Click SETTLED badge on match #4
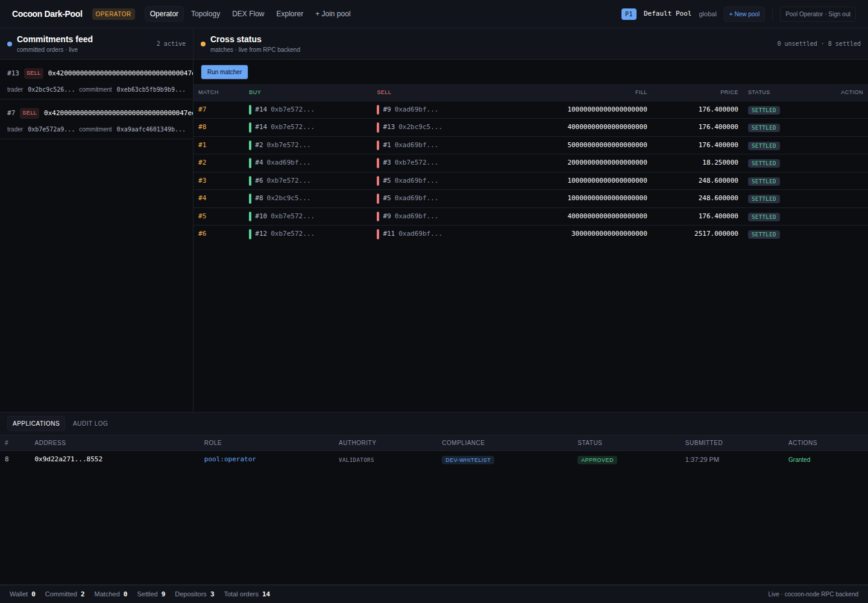The height and width of the screenshot is (603, 868). (x=764, y=198)
